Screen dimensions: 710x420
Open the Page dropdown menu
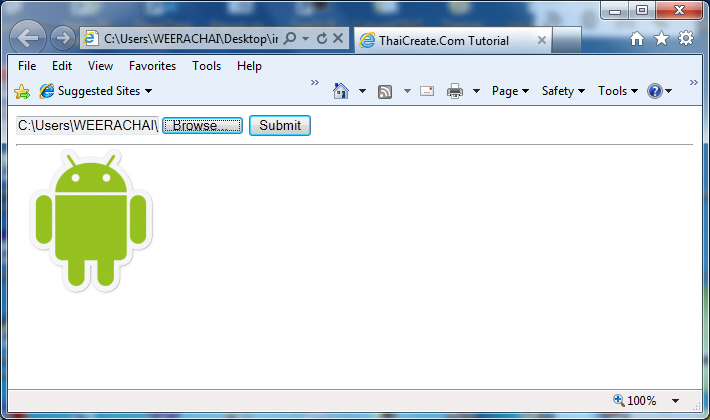510,91
